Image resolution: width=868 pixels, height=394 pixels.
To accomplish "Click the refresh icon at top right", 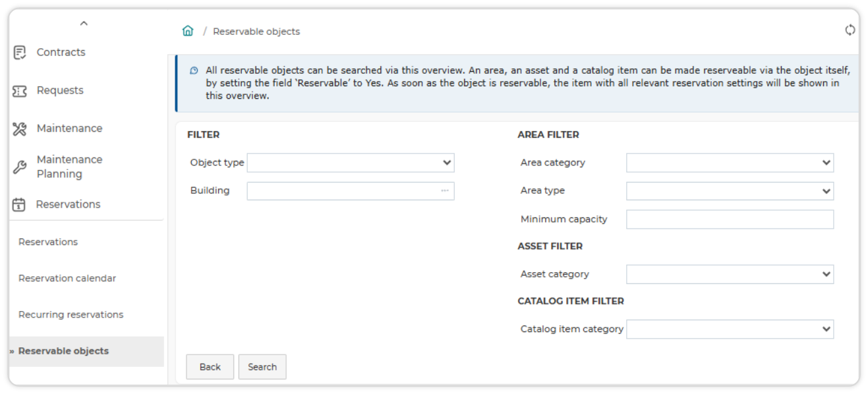I will tap(850, 30).
